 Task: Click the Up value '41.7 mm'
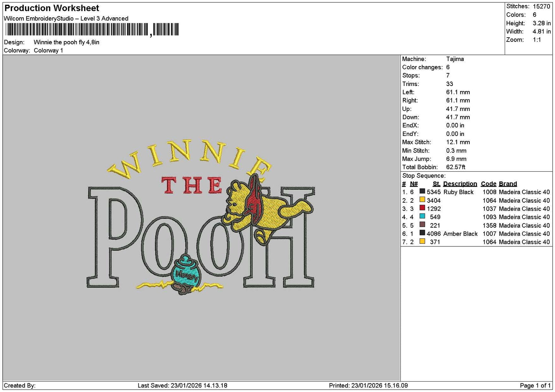(458, 109)
